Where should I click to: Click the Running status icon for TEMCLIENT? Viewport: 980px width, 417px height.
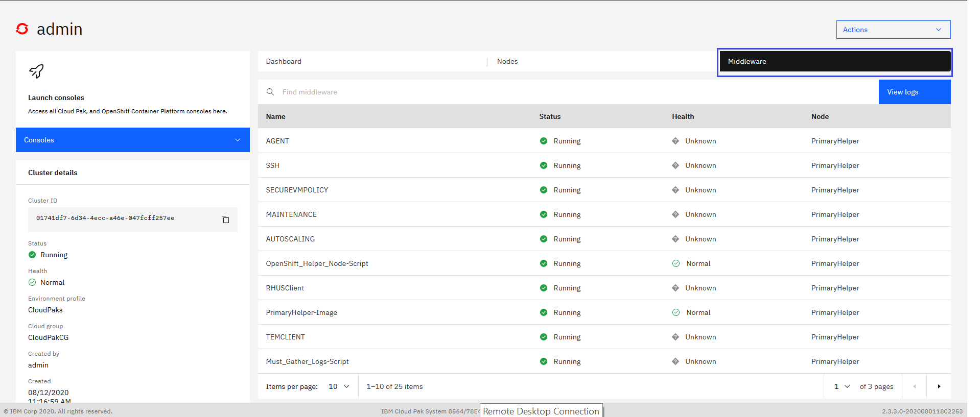(x=544, y=337)
